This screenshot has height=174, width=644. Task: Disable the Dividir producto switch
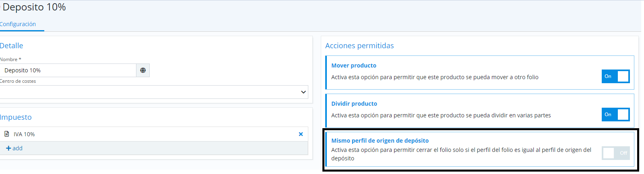615,115
